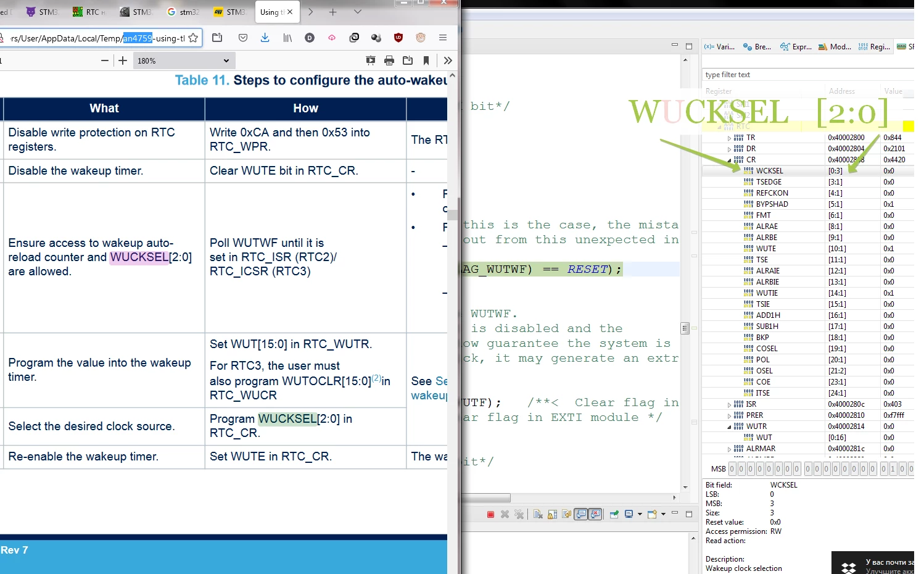Select the BYPSHAD bit field row
924x574 pixels.
point(807,204)
